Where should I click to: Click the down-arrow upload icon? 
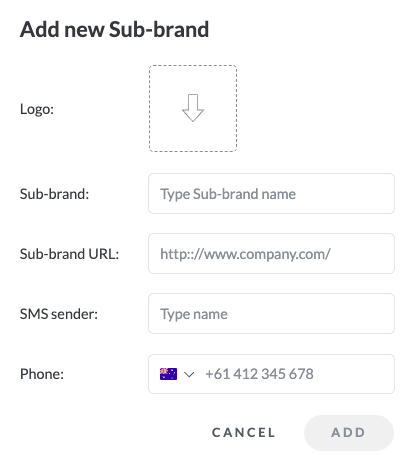coord(193,108)
